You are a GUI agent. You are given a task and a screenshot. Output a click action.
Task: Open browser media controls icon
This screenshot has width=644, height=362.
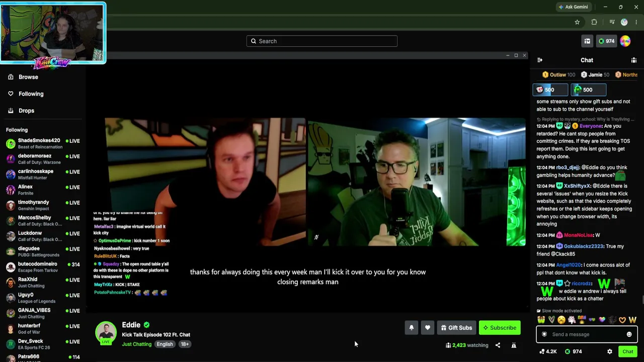coord(612,22)
